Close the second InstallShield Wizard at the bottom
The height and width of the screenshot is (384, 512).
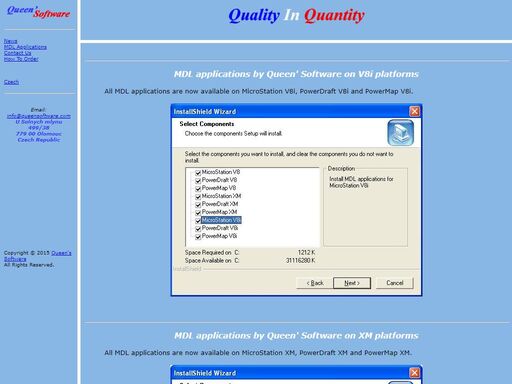pos(414,373)
